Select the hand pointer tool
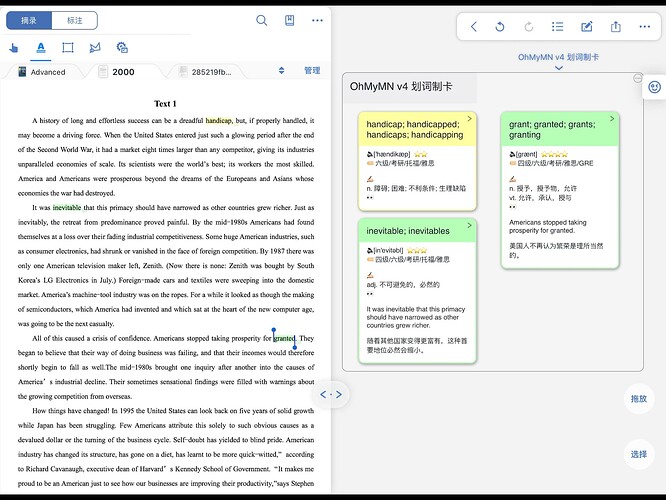Viewport: 666px width, 500px height. (14, 48)
